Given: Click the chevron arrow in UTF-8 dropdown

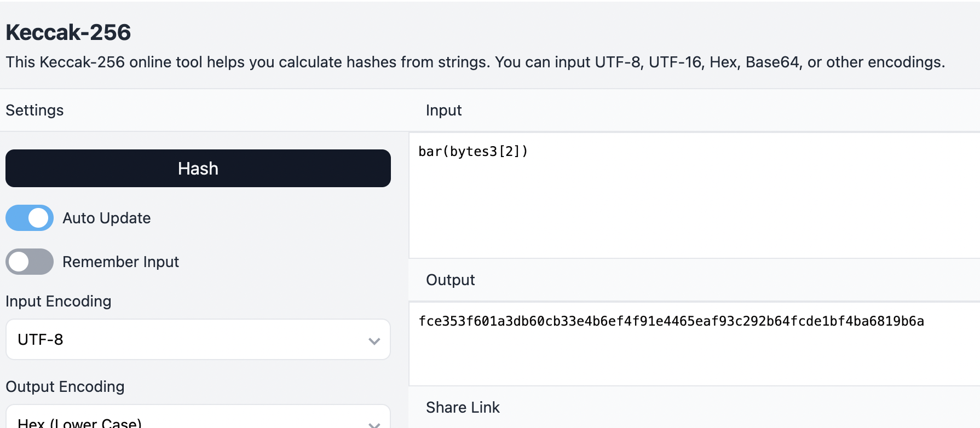Looking at the screenshot, I should pos(374,341).
